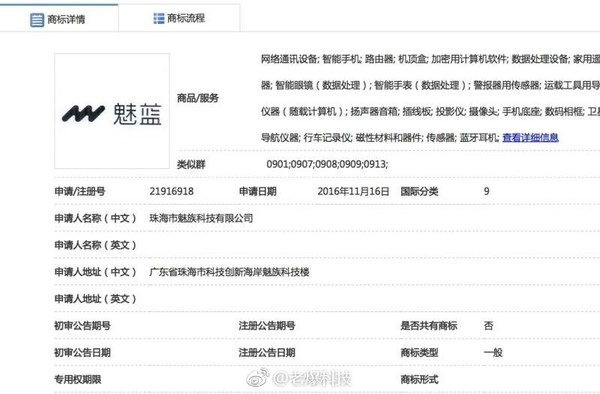Click the 专用权期限 label
The width and height of the screenshot is (600, 394).
pos(78,379)
